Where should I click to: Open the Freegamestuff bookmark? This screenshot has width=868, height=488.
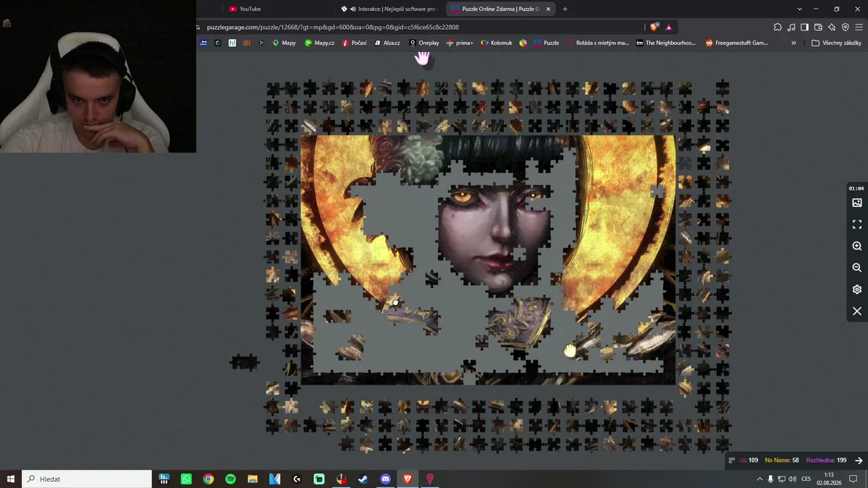pyautogui.click(x=736, y=43)
